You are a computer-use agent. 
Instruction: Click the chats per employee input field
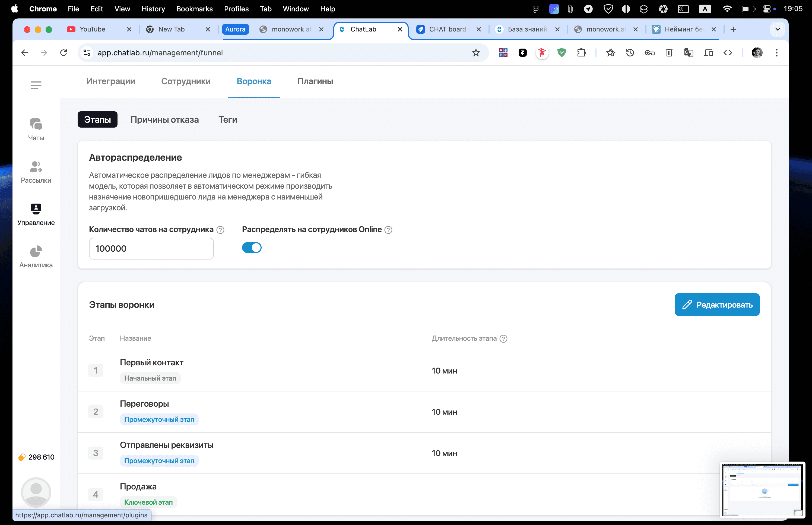(x=151, y=249)
